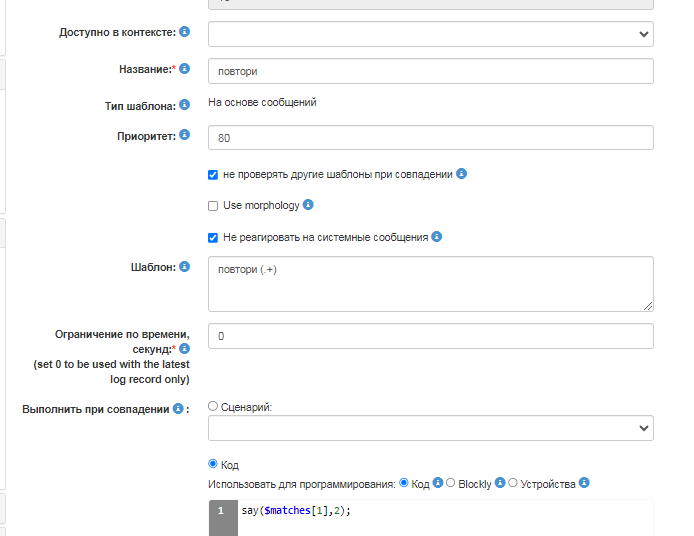The image size is (694, 536).
Task: Uncheck не проверять другие шаблоны при совпадении
Action: (x=213, y=175)
